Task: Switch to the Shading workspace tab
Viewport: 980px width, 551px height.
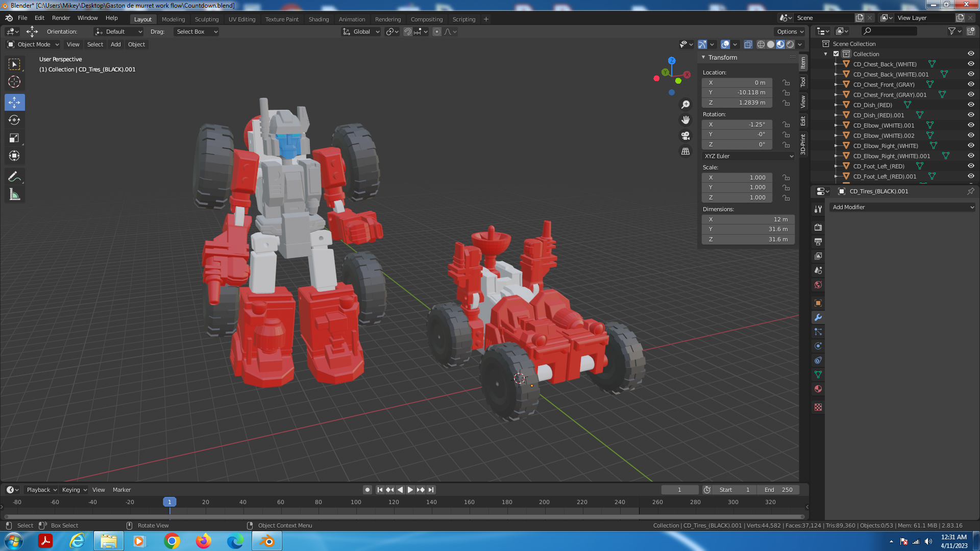Action: 318,19
